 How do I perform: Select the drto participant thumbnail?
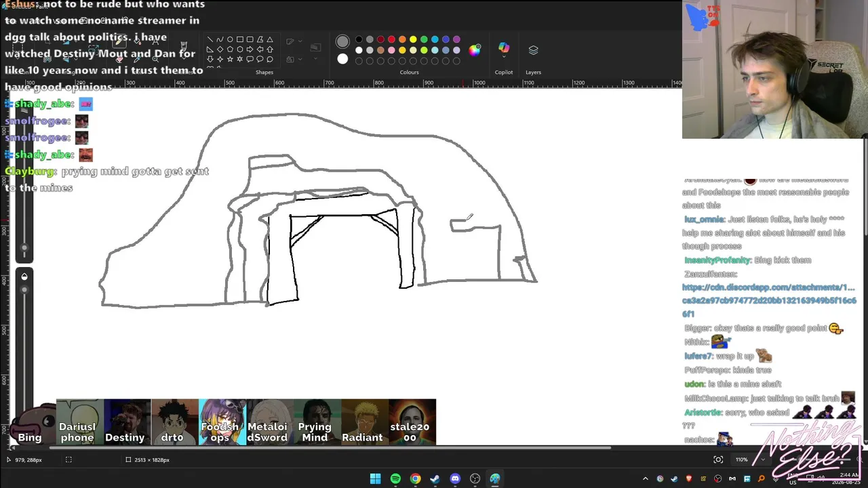pos(174,422)
